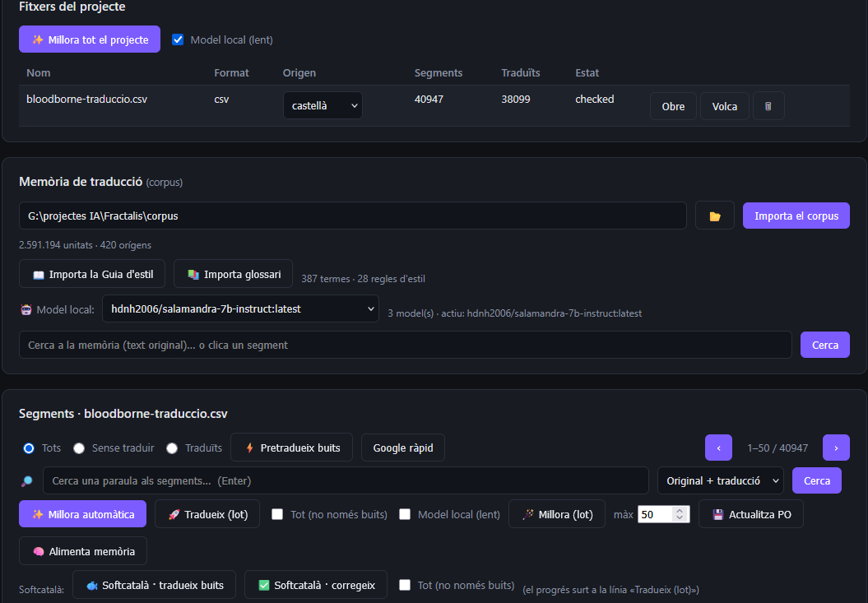Select the Tots radio filter
The image size is (868, 603).
coord(29,448)
